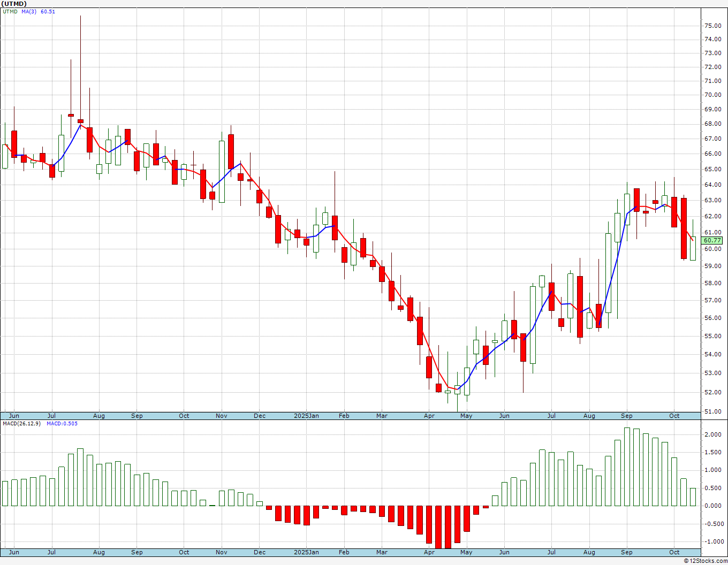
Task: Click the 52.00 price axis label
Action: point(712,393)
